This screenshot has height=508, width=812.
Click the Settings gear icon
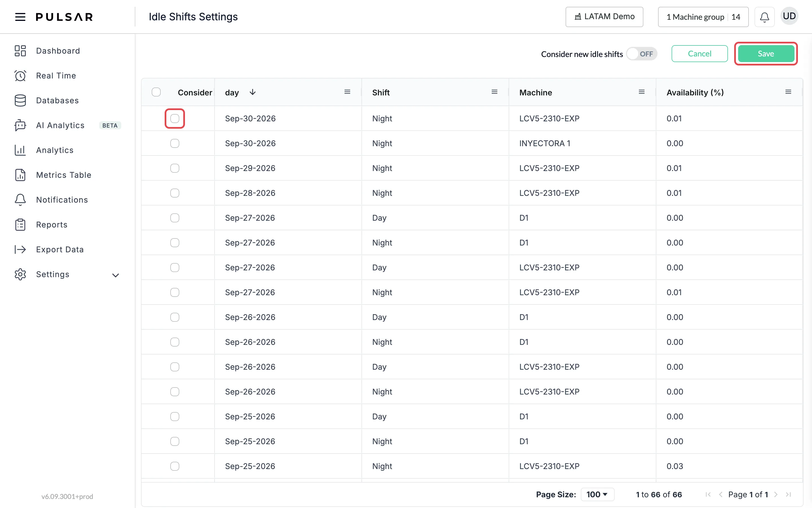20,275
